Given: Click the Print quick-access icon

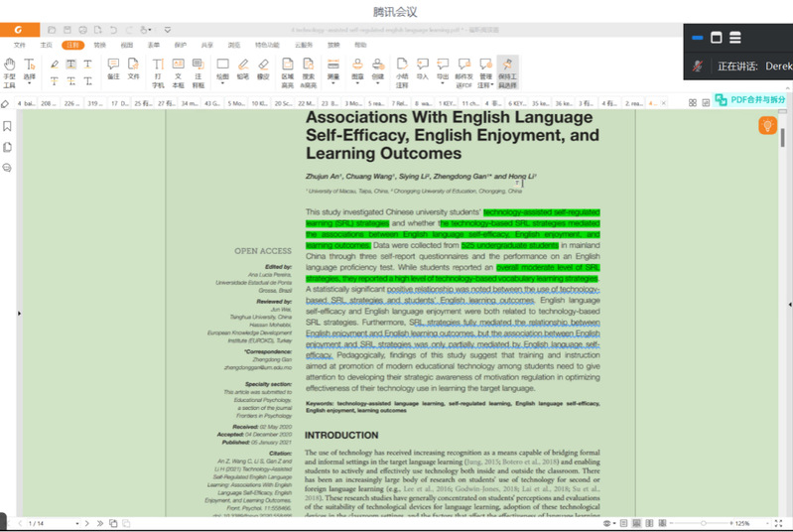Looking at the screenshot, I should [83, 30].
